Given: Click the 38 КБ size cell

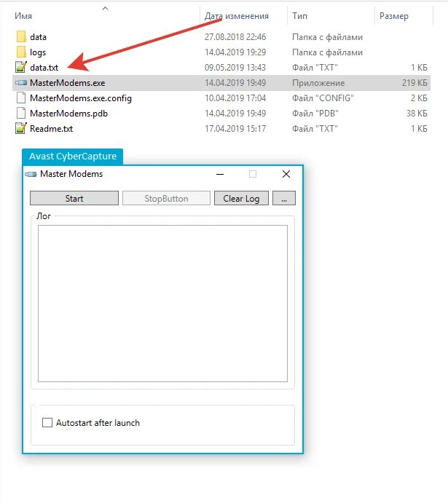Looking at the screenshot, I should [x=417, y=114].
